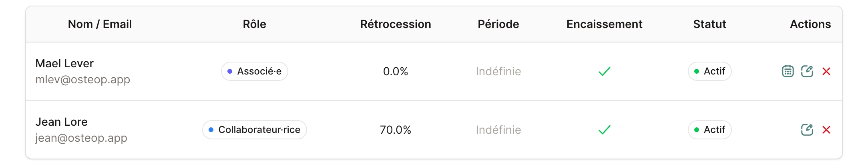Delete Mael Lever with the red X
This screenshot has width=868, height=165.
826,71
